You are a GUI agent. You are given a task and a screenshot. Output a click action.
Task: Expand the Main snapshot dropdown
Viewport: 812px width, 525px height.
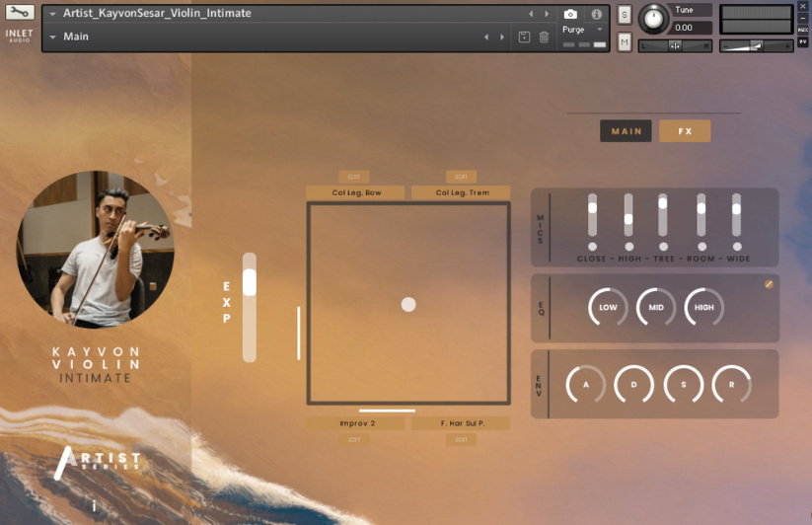coord(52,37)
